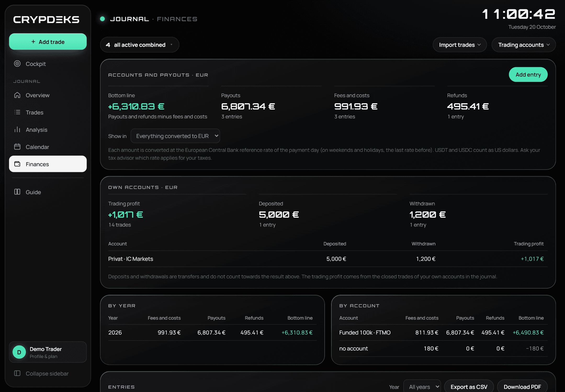Click the Demo Trader avatar circle
565x392 pixels.
click(19, 352)
